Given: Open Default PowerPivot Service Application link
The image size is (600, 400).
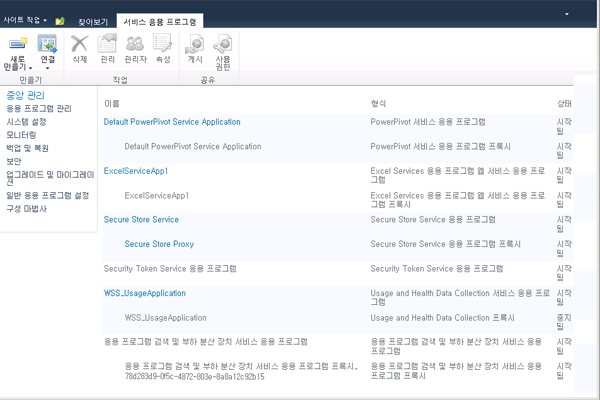Looking at the screenshot, I should 172,122.
